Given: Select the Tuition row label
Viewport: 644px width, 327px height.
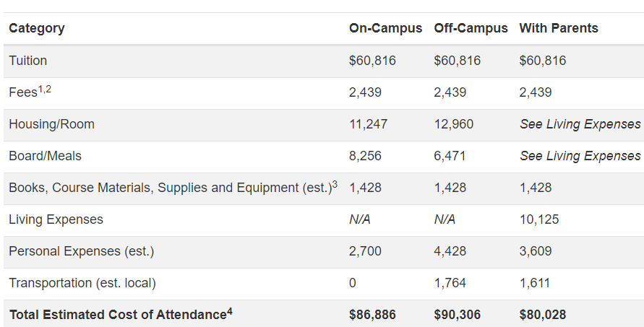Looking at the screenshot, I should coord(28,61).
